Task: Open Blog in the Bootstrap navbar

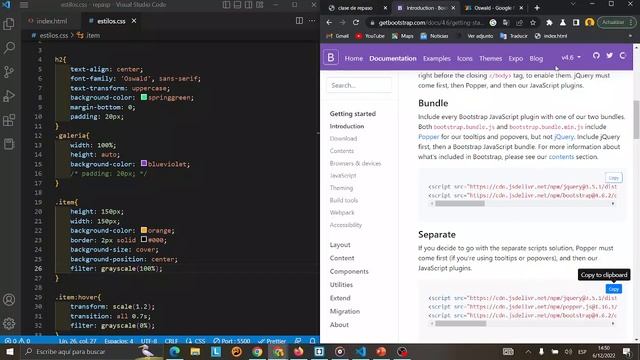Action: 536,58
